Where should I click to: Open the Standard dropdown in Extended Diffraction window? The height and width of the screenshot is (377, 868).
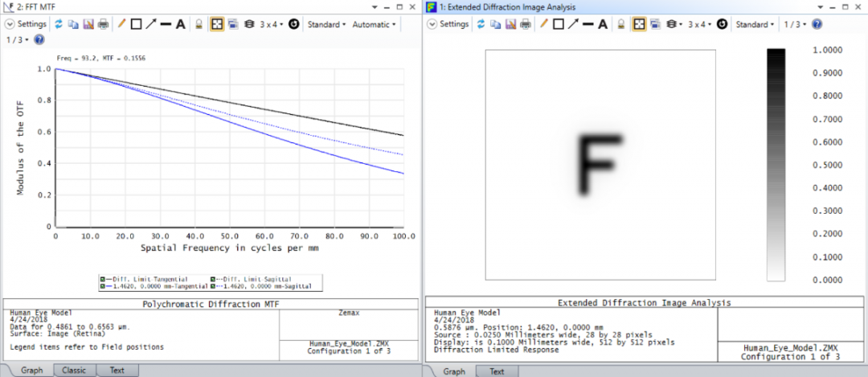[x=755, y=24]
